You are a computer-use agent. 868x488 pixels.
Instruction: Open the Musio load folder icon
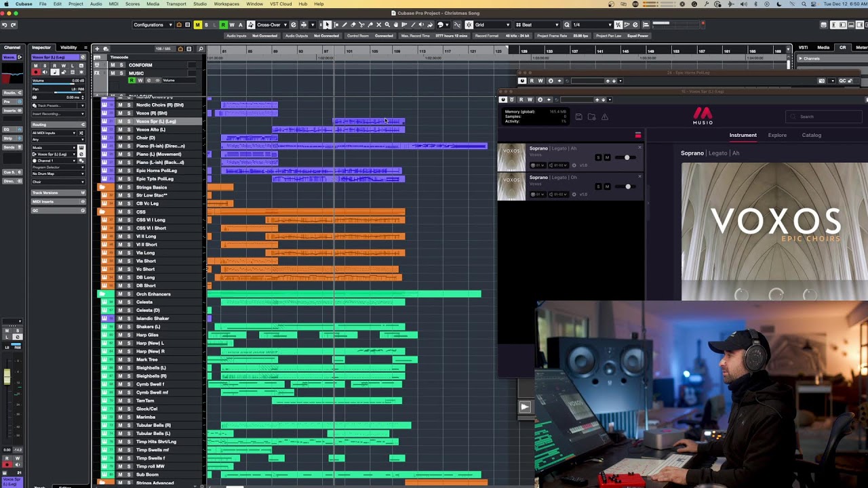coord(592,117)
